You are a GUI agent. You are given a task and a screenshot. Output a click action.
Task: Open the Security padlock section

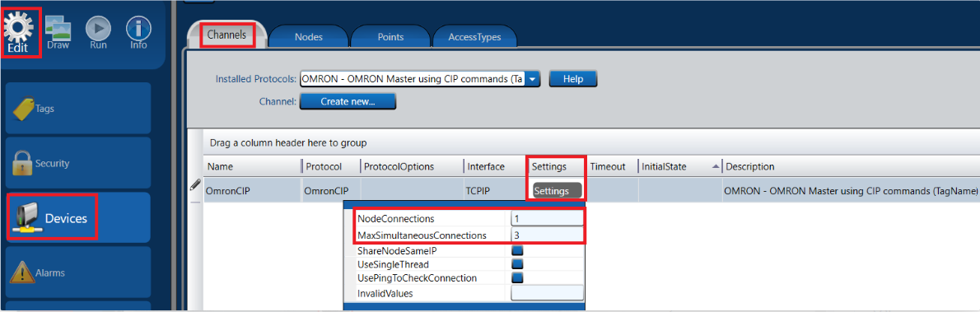pos(79,163)
